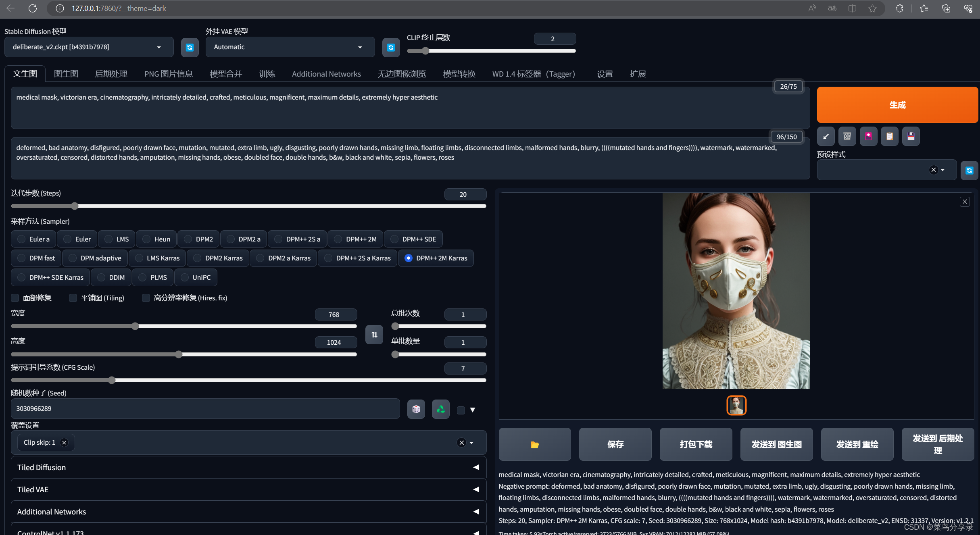The height and width of the screenshot is (535, 980).
Task: Adjust the CFG Scale slider
Action: [112, 380]
